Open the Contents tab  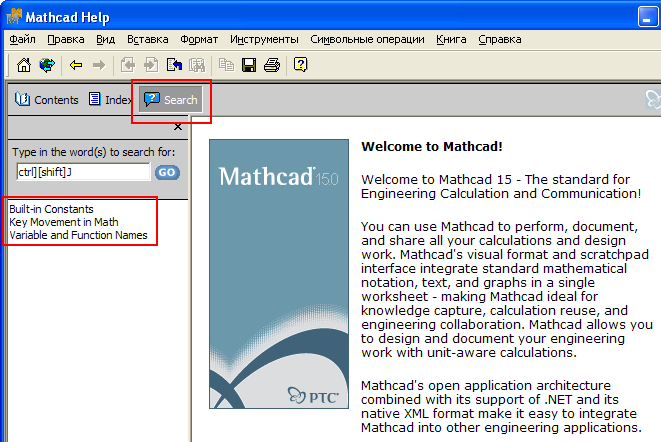(x=46, y=100)
